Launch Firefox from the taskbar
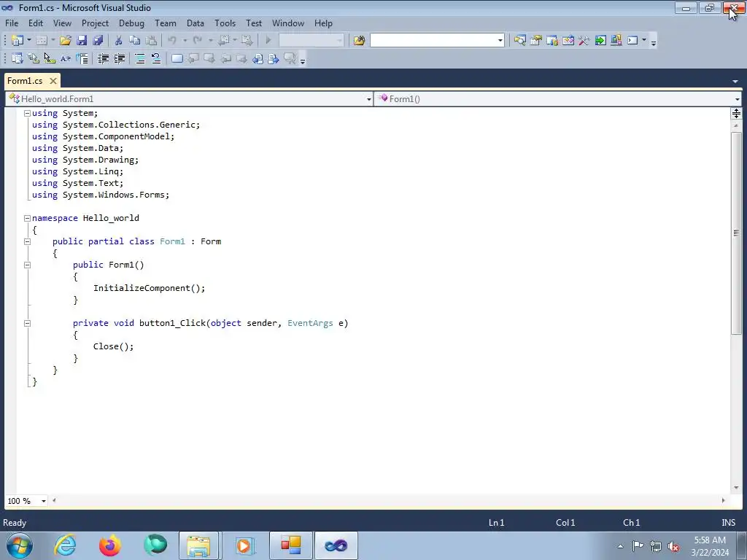Image resolution: width=747 pixels, height=560 pixels. coord(110,545)
